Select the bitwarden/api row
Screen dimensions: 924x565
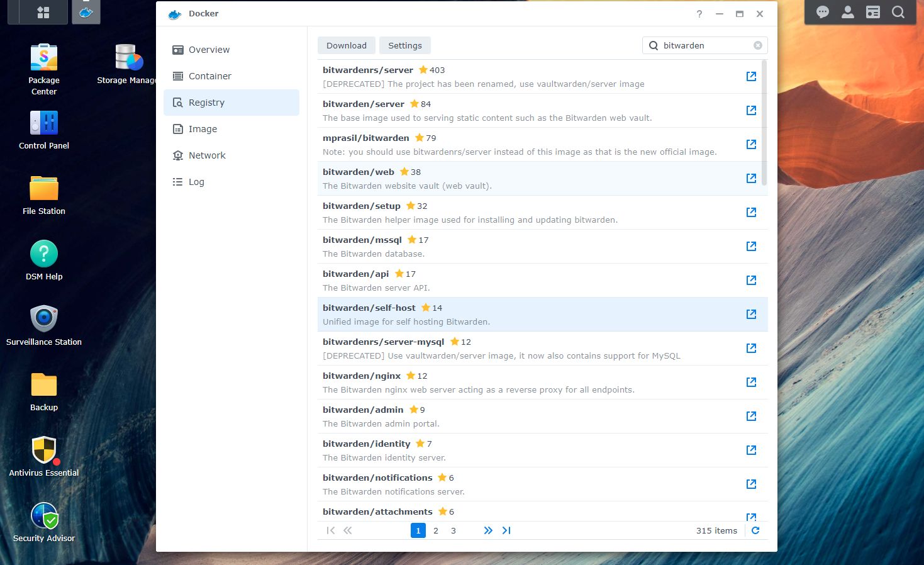543,281
